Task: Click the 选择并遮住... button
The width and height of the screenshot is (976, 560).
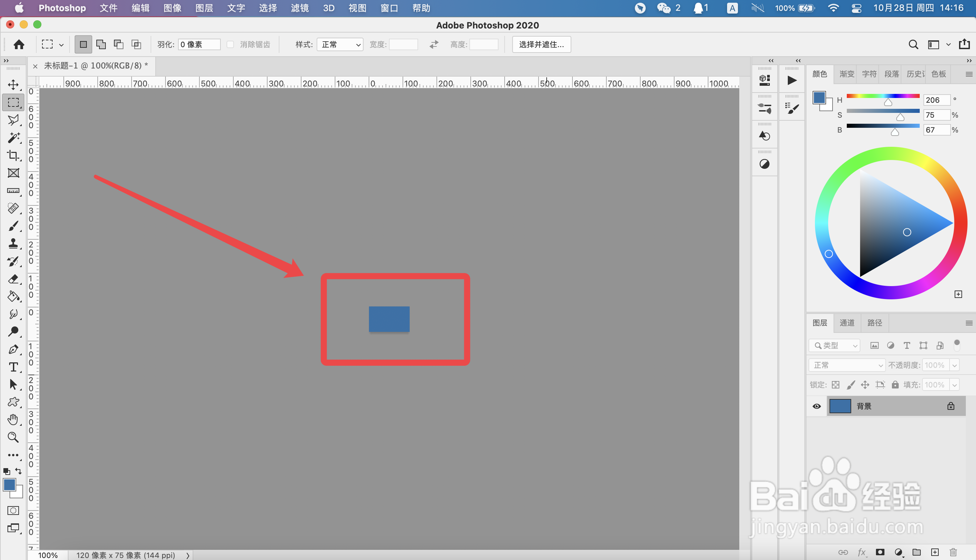Action: pos(541,45)
